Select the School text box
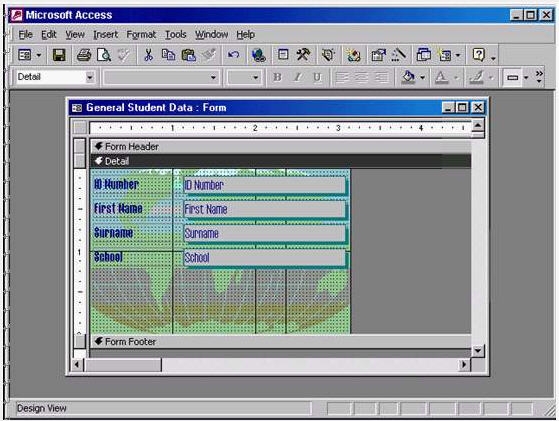Screen dimensions: 559x421 [264, 257]
